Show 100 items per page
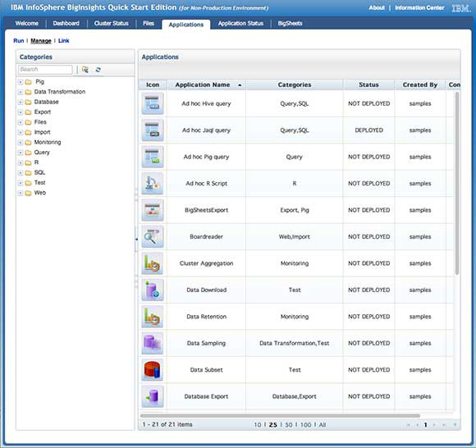The width and height of the screenshot is (476, 448). click(305, 425)
